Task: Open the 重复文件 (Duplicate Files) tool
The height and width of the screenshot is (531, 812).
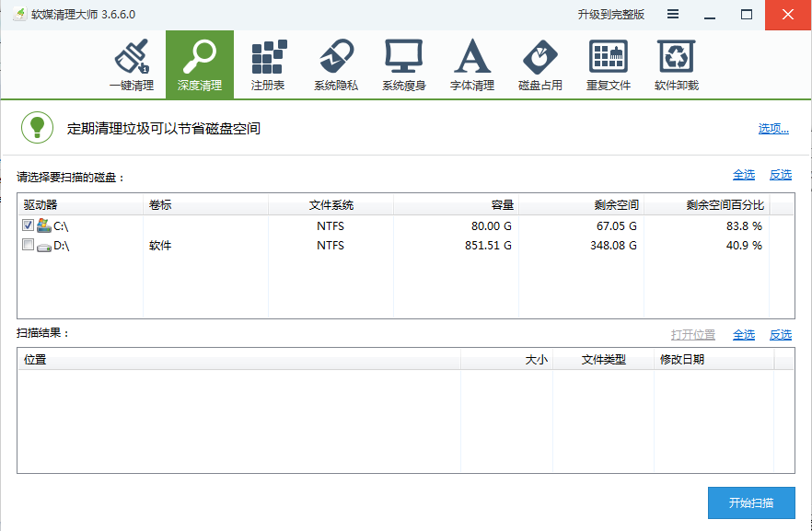Action: 609,63
